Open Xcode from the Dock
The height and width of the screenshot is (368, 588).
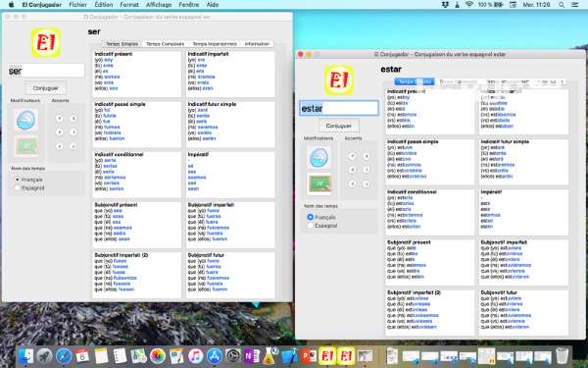coord(289,356)
